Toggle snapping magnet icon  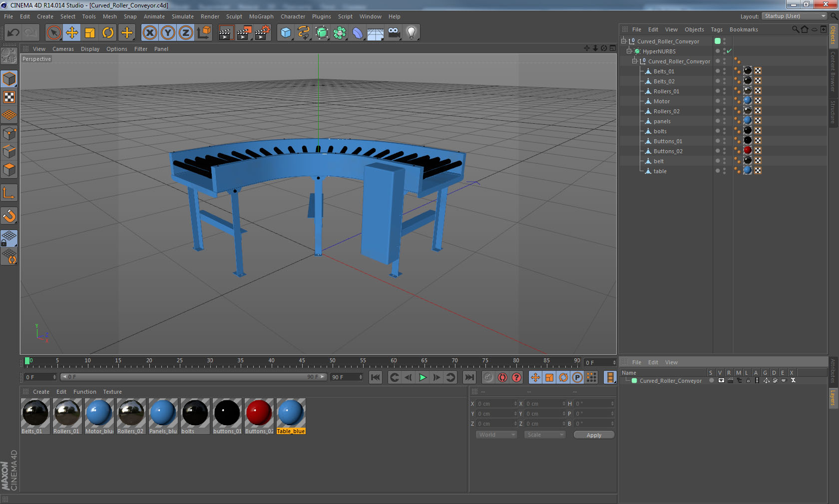click(x=9, y=216)
